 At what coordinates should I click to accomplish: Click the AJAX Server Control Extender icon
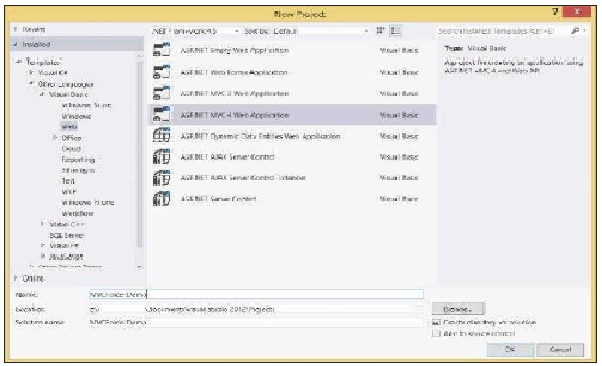[161, 178]
